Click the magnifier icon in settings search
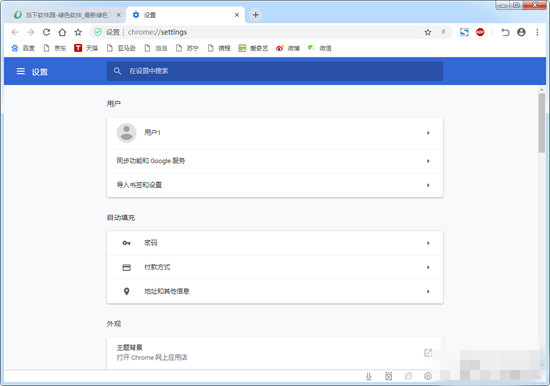Image resolution: width=550 pixels, height=386 pixels. coord(117,71)
